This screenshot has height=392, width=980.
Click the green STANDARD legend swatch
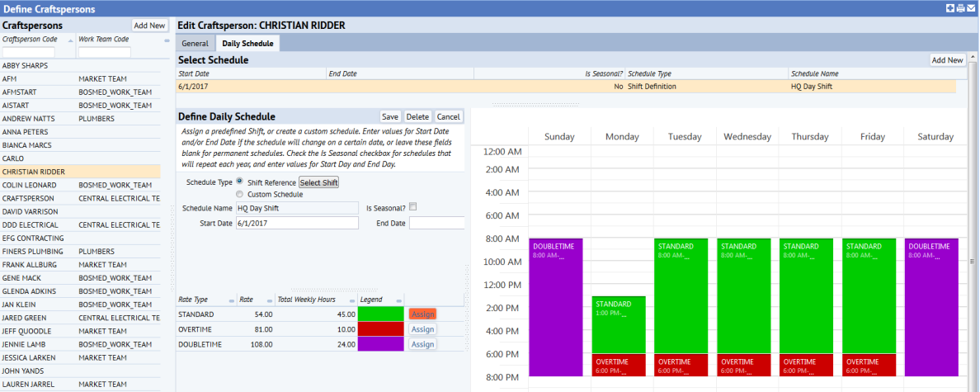[380, 314]
